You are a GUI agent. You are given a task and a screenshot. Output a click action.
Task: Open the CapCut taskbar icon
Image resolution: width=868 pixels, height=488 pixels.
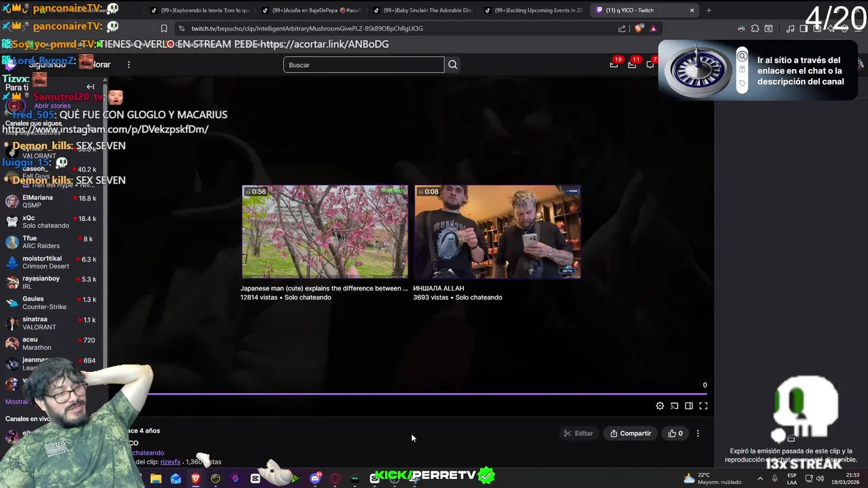(x=255, y=479)
